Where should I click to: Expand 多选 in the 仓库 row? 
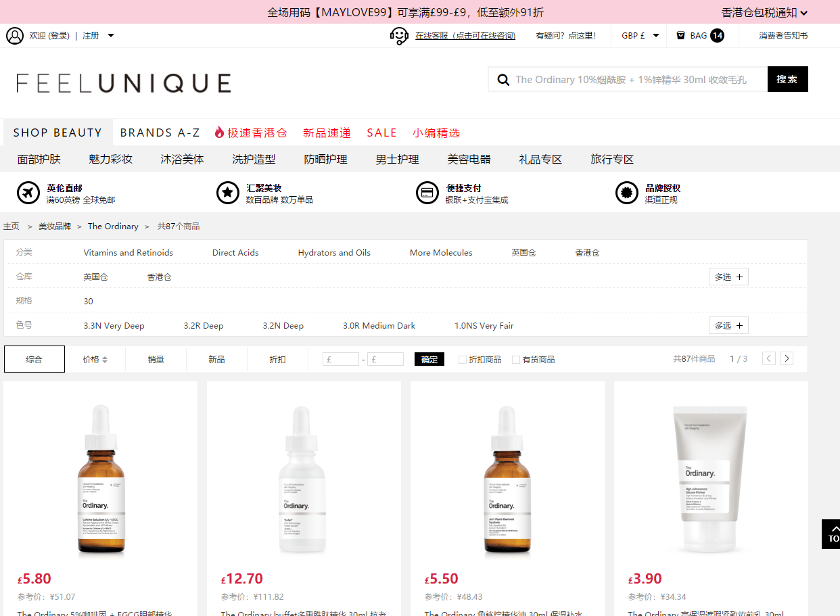728,277
